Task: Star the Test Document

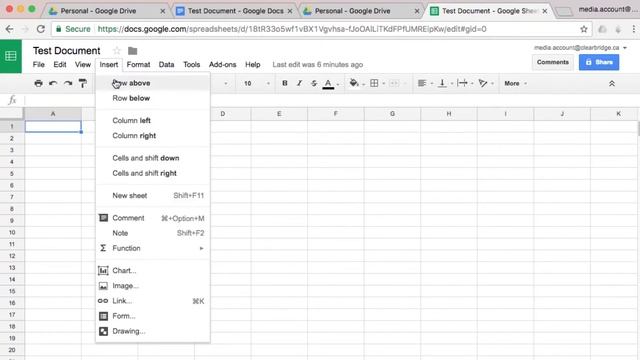Action: pos(117,51)
